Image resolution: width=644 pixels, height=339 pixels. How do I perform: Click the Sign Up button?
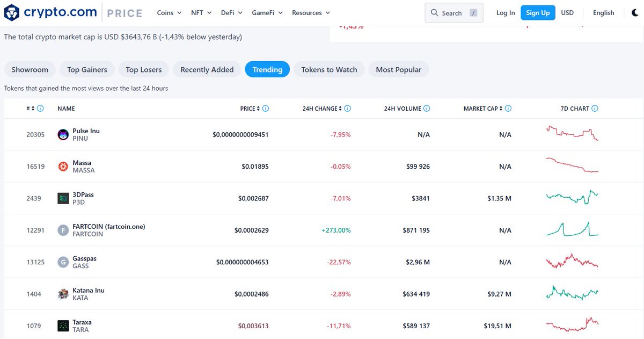tap(538, 13)
